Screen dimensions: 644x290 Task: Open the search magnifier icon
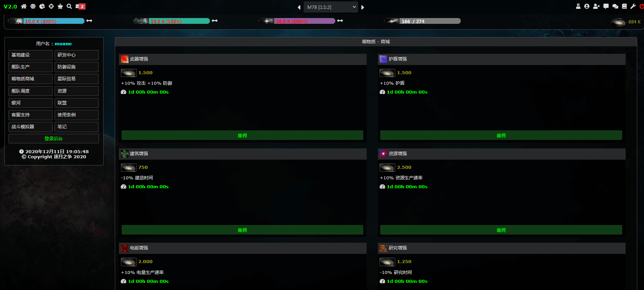tap(69, 6)
